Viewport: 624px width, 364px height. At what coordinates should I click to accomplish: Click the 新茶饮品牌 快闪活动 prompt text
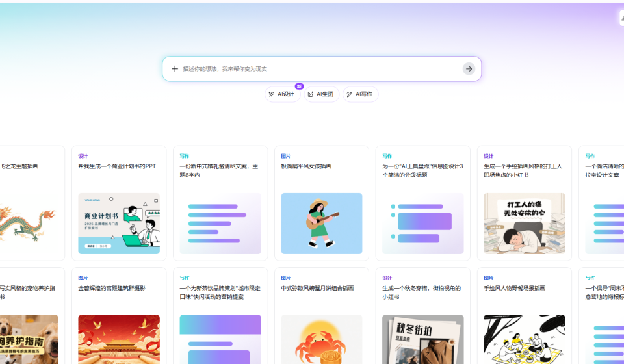point(220,292)
